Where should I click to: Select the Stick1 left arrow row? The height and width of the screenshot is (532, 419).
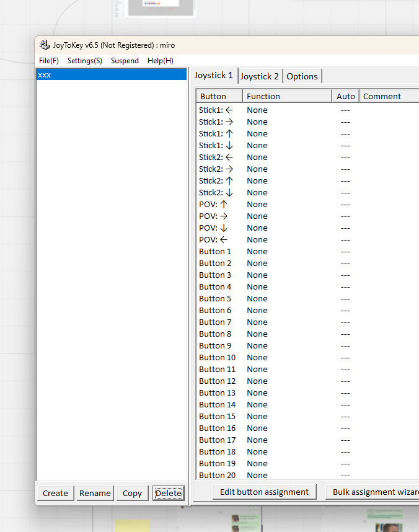(x=307, y=110)
